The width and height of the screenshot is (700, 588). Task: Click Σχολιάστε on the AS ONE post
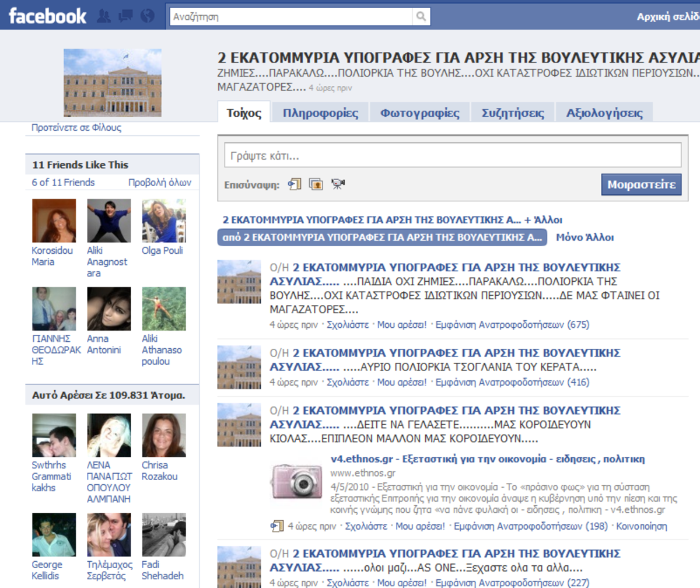pos(348,582)
